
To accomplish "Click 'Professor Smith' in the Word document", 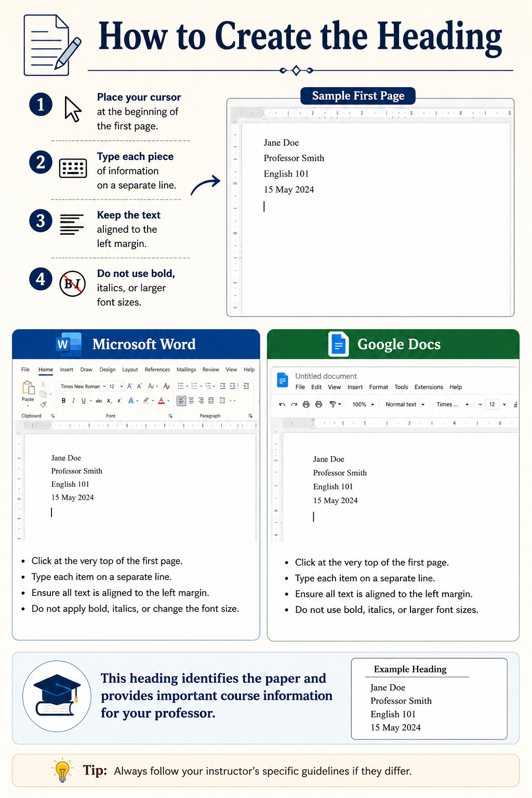I will point(77,471).
